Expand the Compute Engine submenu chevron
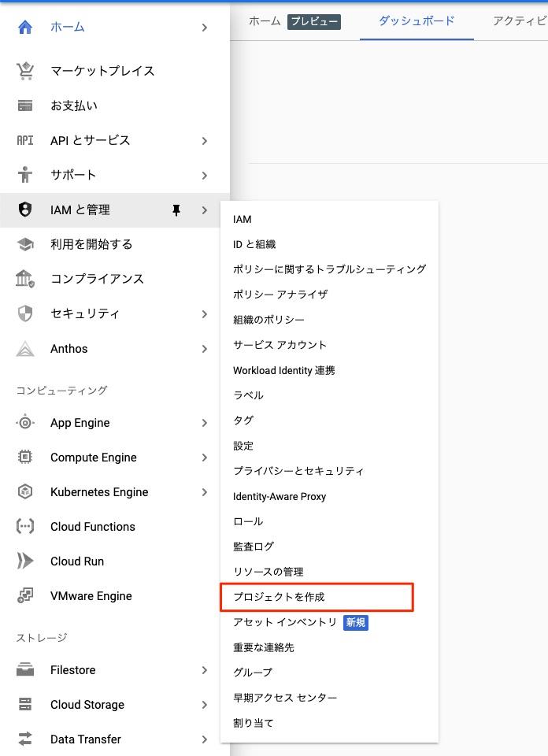The image size is (548, 756). pos(205,458)
